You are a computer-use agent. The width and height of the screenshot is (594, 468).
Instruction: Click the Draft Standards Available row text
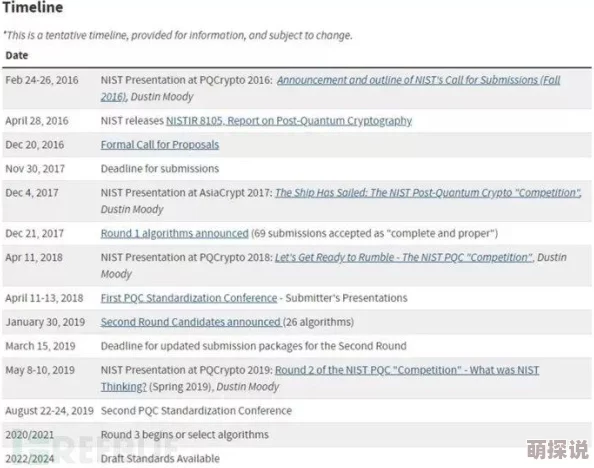[160, 459]
